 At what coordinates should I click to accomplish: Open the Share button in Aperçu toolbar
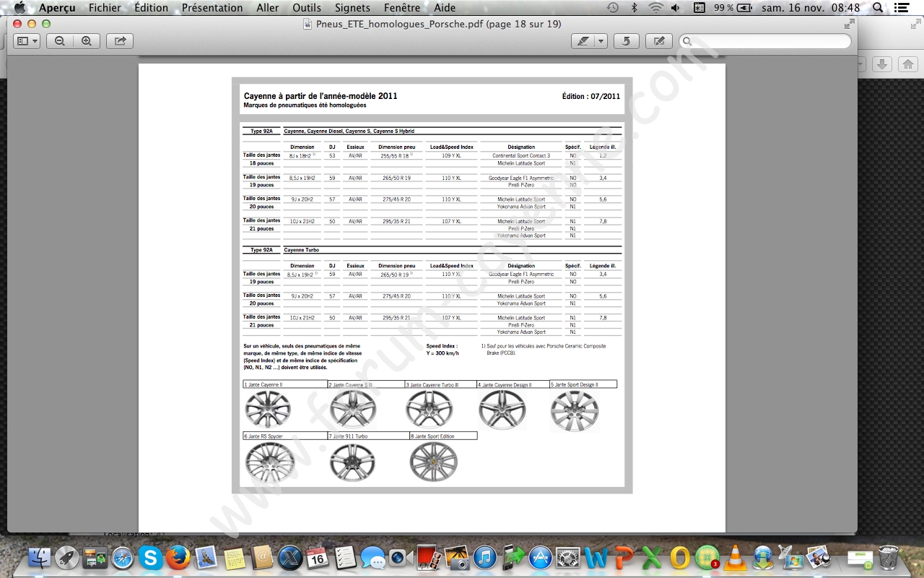120,41
